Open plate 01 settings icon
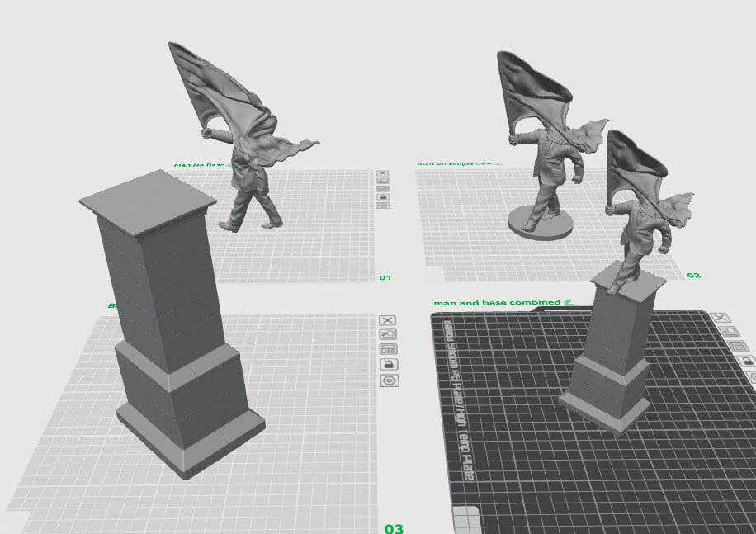The width and height of the screenshot is (756, 534). point(383,206)
